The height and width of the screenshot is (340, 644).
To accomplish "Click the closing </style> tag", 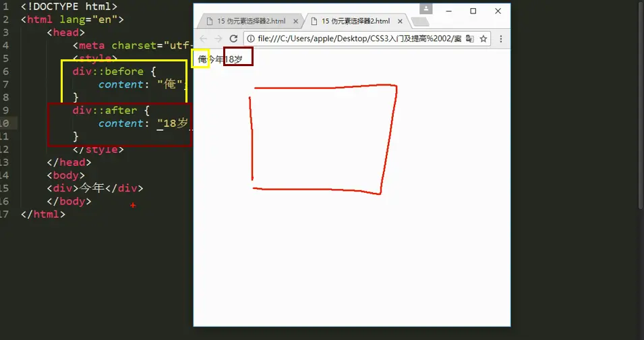I will coord(98,150).
